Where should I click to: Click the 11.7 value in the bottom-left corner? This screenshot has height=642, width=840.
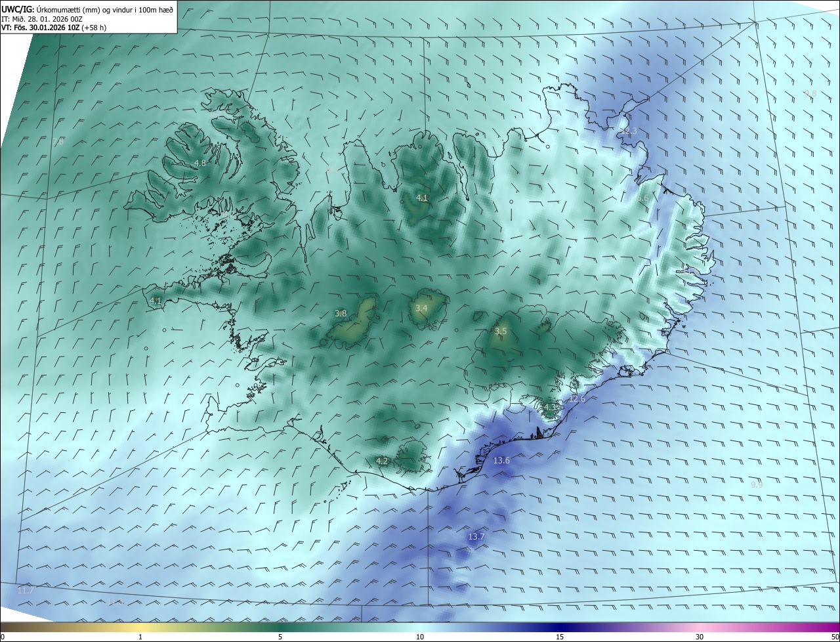coord(25,590)
